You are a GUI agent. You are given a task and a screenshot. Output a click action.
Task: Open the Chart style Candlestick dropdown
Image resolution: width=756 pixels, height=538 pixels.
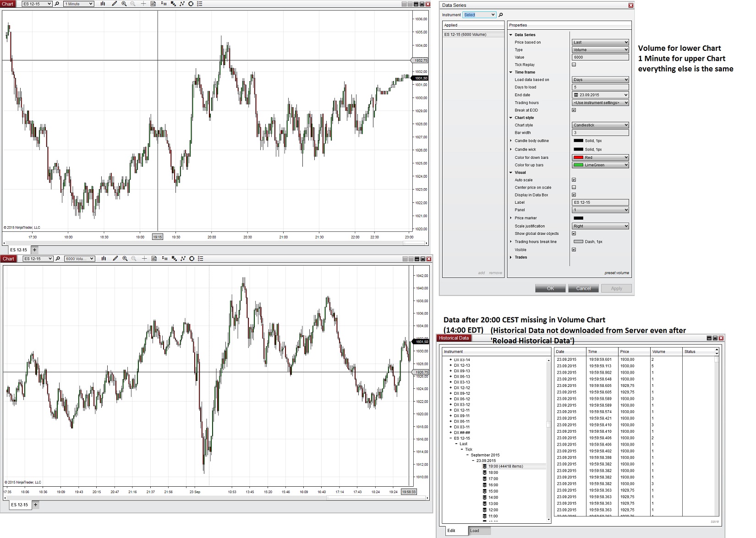[600, 125]
